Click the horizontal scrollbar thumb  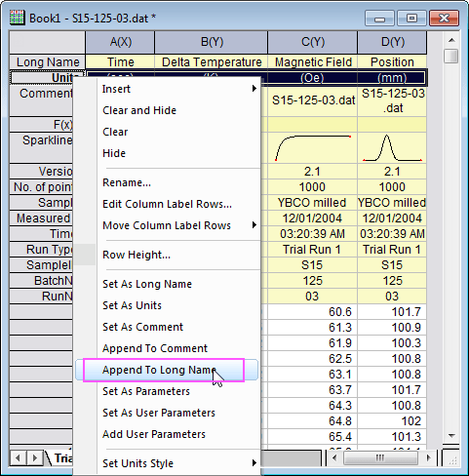coord(380,458)
